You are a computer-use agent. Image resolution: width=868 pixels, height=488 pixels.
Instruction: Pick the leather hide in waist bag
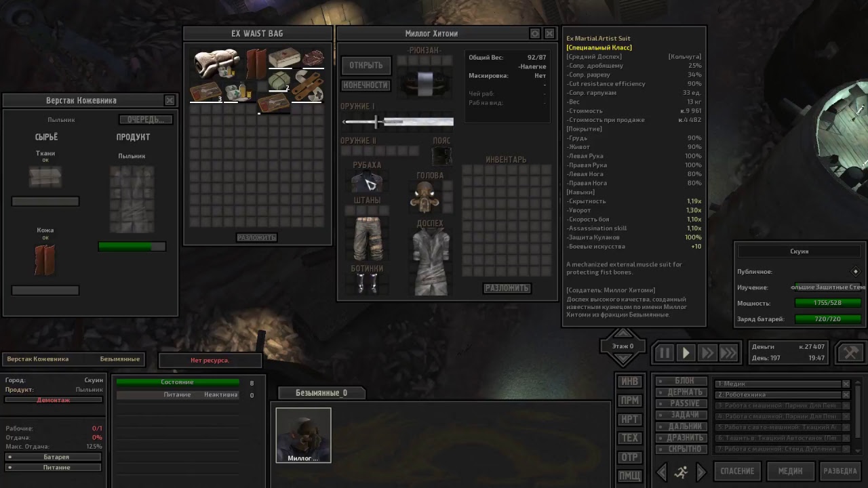(x=256, y=64)
